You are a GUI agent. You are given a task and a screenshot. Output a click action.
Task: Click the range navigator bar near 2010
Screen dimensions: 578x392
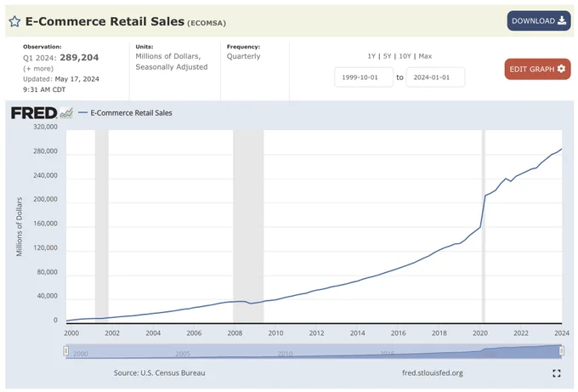pyautogui.click(x=285, y=353)
